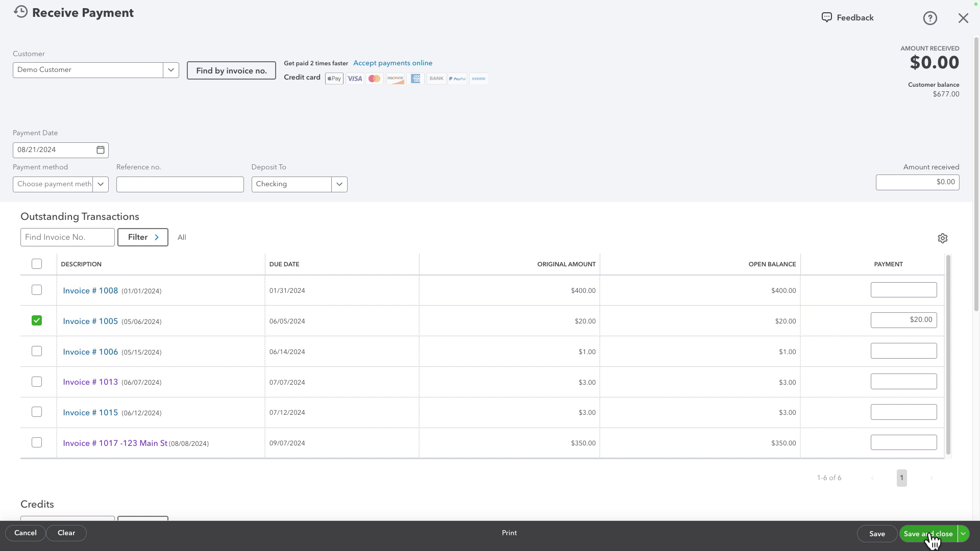Open Accept payments online link
The width and height of the screenshot is (980, 551).
tap(393, 63)
